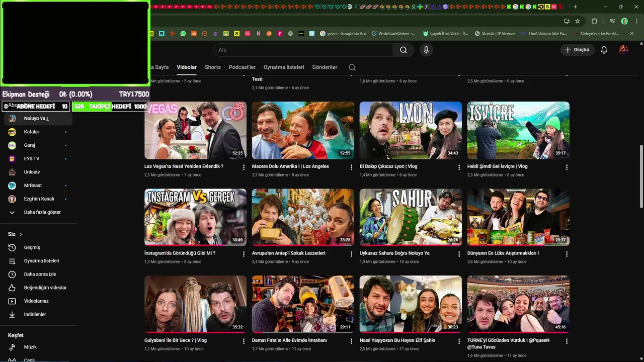Open Oynatma listeleri tab

[284, 67]
